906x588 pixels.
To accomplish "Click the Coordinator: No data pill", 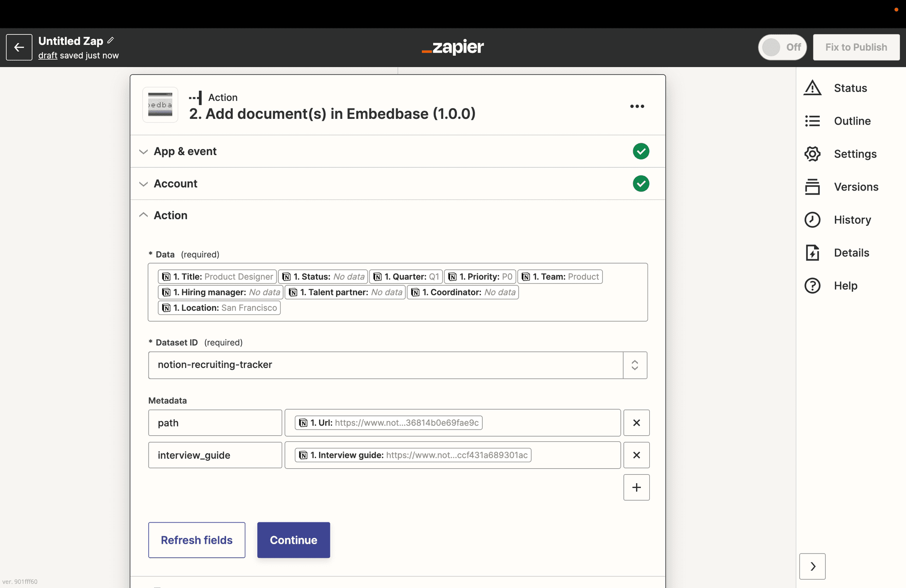I will coord(463,292).
